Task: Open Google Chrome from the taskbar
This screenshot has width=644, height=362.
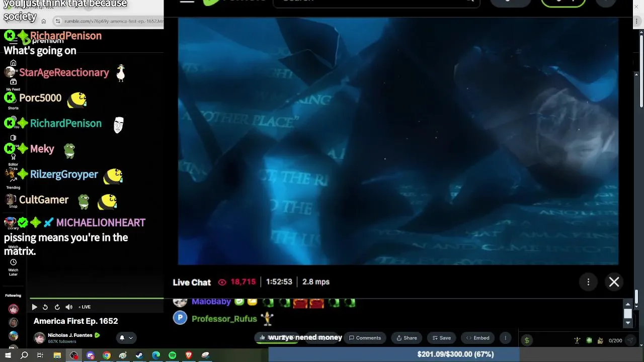Action: 107,355
